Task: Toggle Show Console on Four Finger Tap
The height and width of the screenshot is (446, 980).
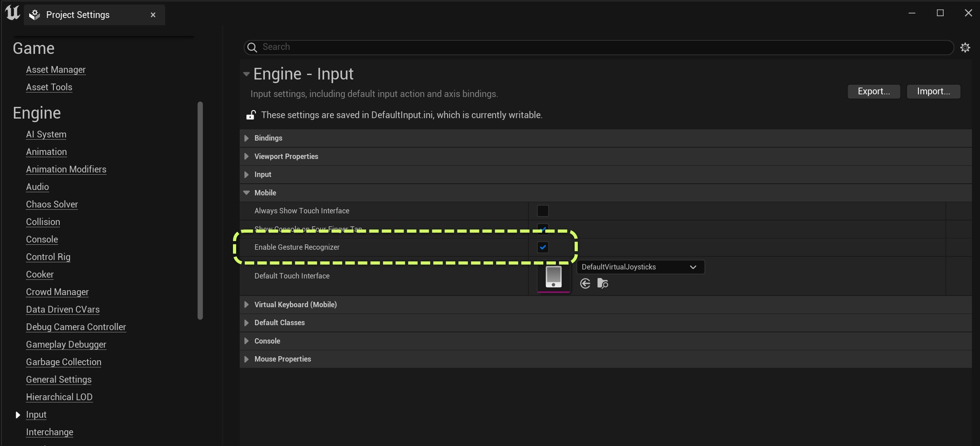Action: (x=543, y=228)
